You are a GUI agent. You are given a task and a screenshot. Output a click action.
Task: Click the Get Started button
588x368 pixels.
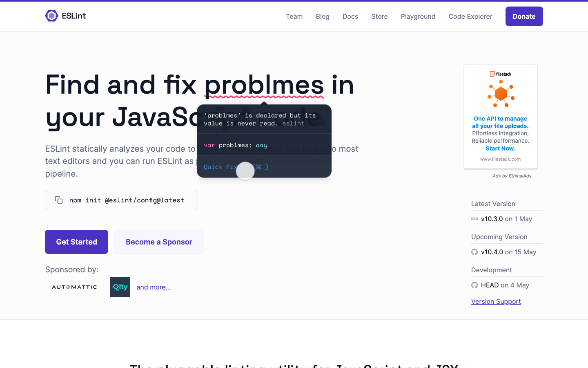[76, 242]
